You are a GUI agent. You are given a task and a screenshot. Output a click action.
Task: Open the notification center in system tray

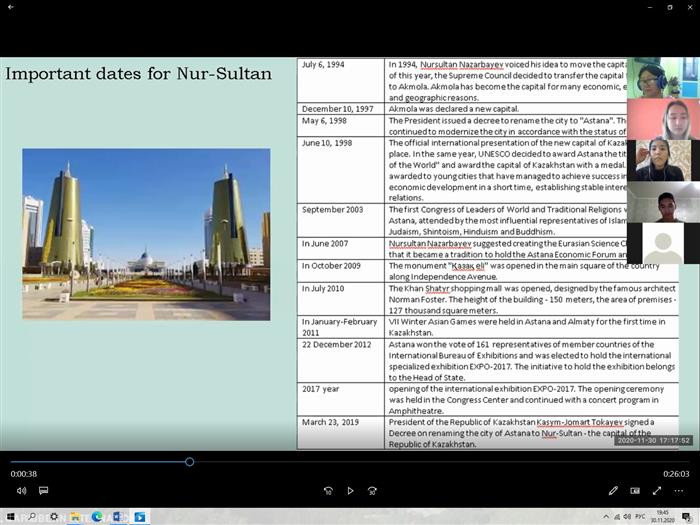pos(688,517)
